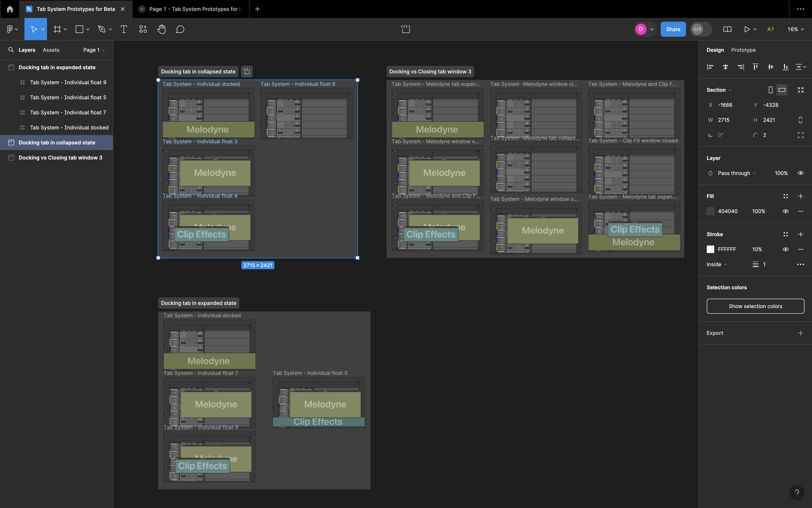Select Docking vs Closing tab window 3 layer

[57, 158]
